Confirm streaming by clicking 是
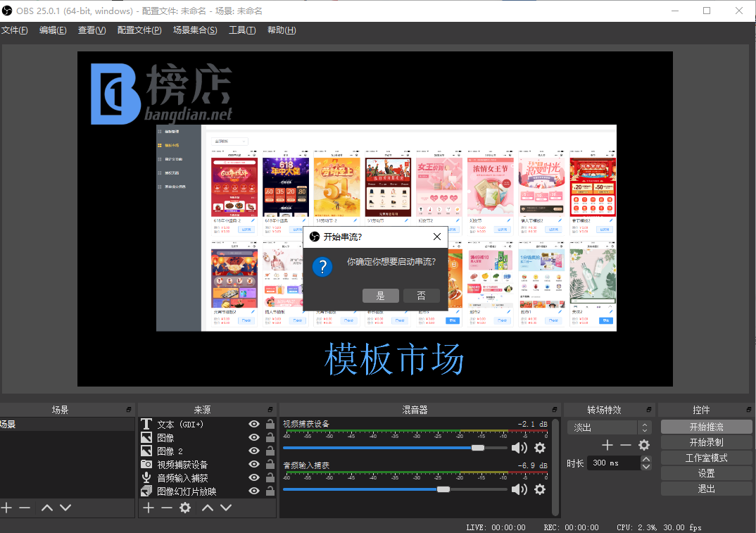The height and width of the screenshot is (533, 756). [x=381, y=296]
